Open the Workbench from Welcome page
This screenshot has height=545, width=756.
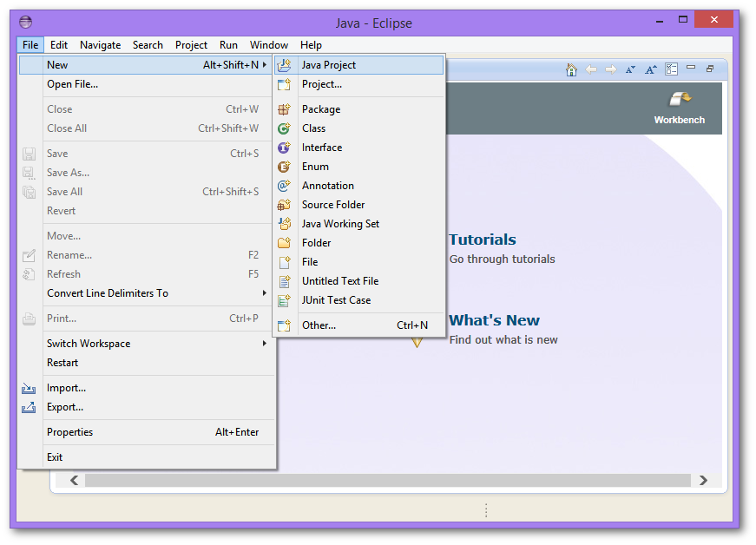pyautogui.click(x=680, y=108)
